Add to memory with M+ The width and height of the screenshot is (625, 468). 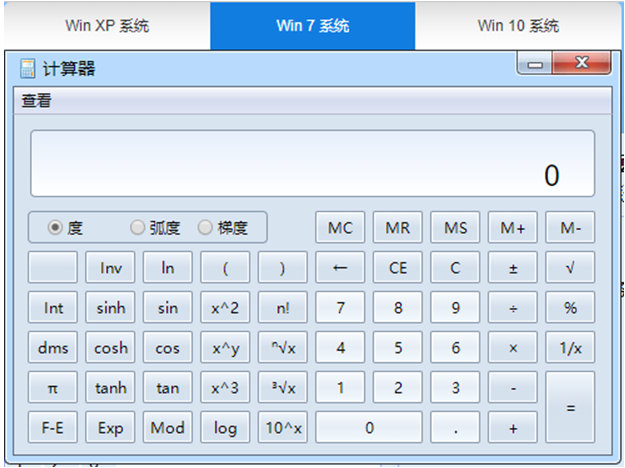(x=513, y=227)
